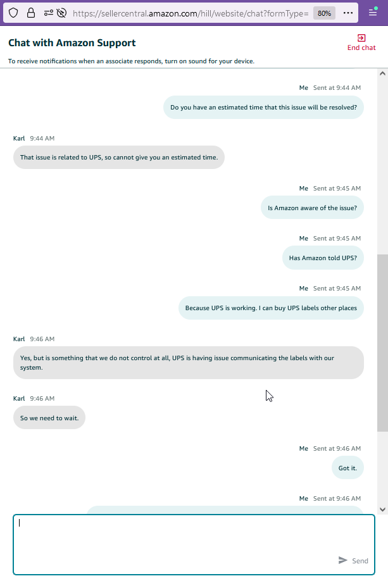The image size is (388, 588).
Task: Click the chat scrollbar thumb
Action: click(x=382, y=343)
